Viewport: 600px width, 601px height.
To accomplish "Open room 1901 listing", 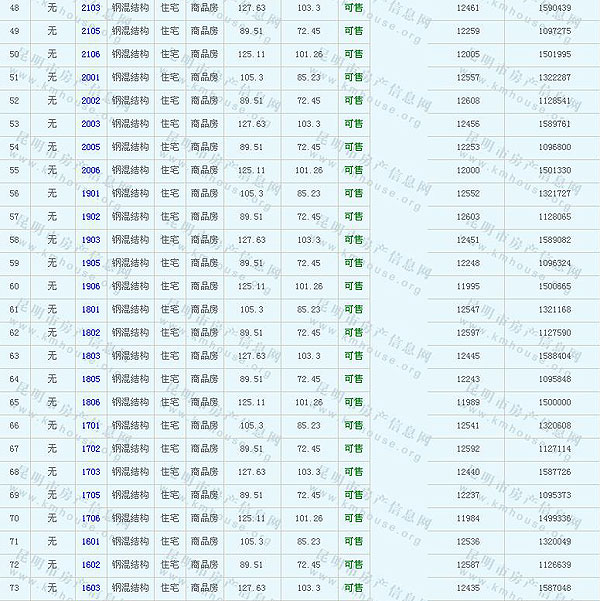I will 90,193.
